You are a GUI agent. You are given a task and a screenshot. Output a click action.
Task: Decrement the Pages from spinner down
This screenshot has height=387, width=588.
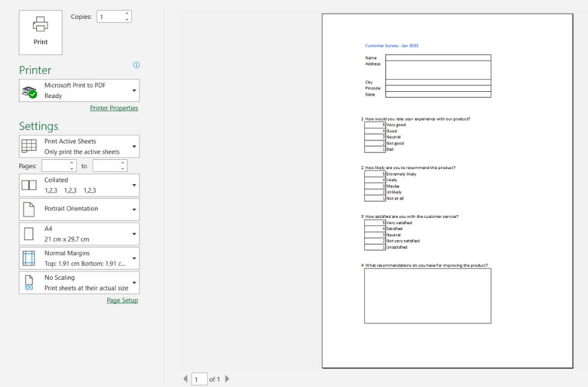click(72, 169)
